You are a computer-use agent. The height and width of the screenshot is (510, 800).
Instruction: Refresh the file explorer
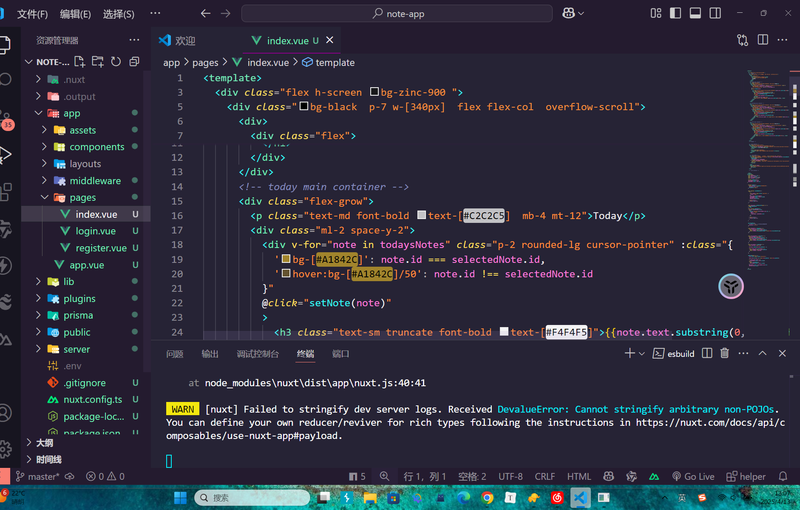(x=116, y=62)
